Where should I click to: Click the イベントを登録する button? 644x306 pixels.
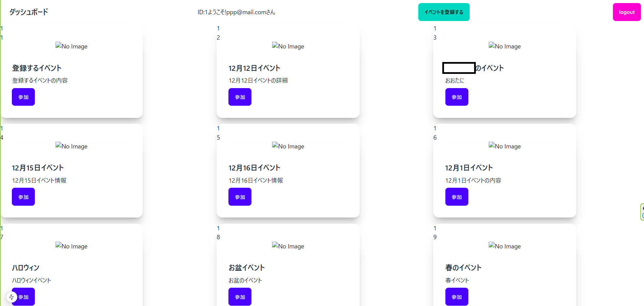coord(444,12)
